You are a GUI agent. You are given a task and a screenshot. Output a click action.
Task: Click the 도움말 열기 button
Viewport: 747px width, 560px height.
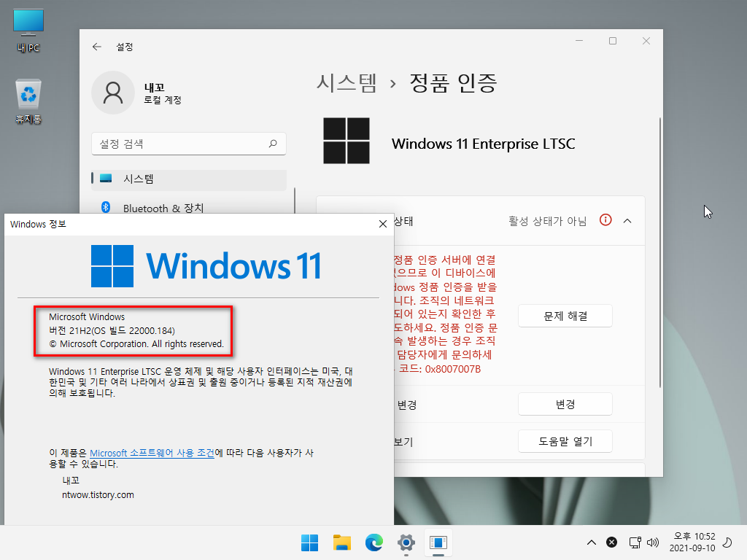[565, 441]
